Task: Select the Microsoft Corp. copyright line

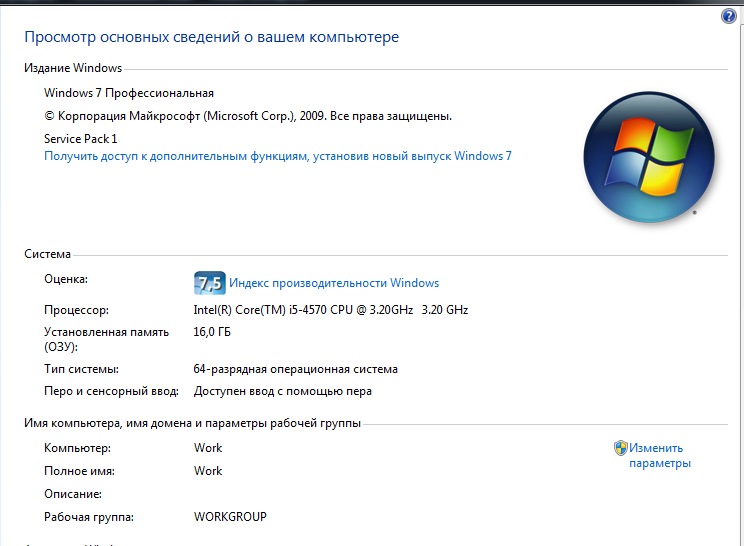Action: tap(248, 116)
